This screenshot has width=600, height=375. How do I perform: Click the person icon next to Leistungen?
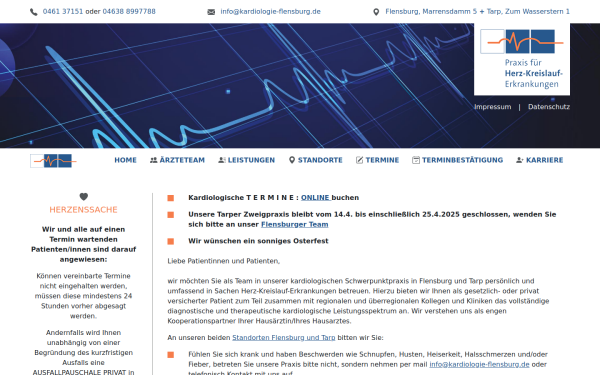222,160
